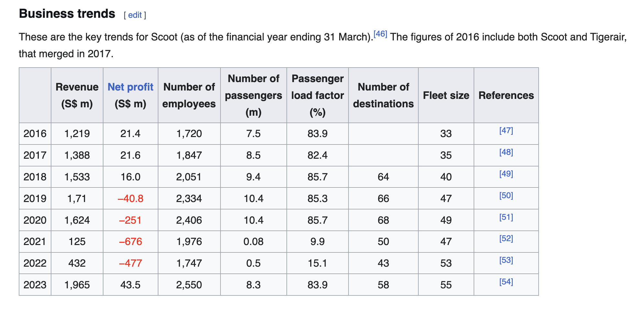Open reference 53 in the 2022 row
Image resolution: width=644 pixels, height=309 pixels.
click(506, 260)
